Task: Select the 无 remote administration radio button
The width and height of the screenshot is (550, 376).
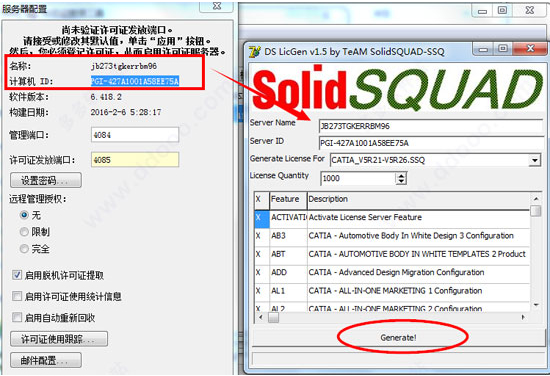Action: [24, 215]
